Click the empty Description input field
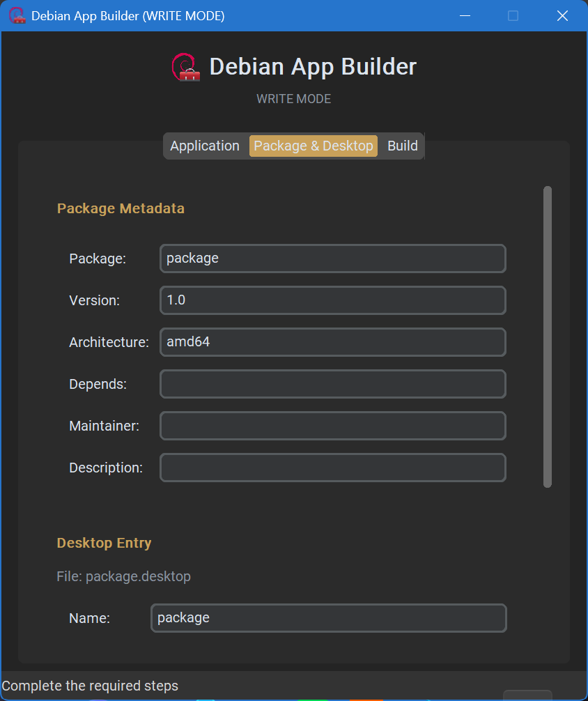 tap(333, 468)
